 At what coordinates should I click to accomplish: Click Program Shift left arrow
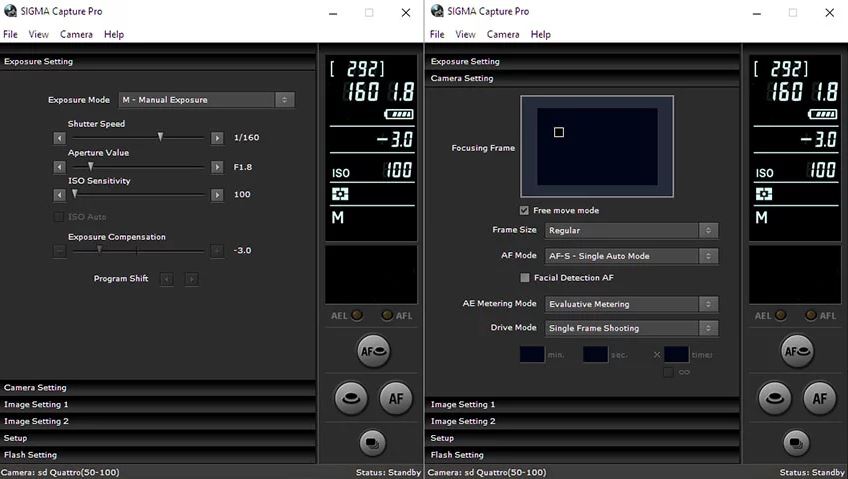167,279
